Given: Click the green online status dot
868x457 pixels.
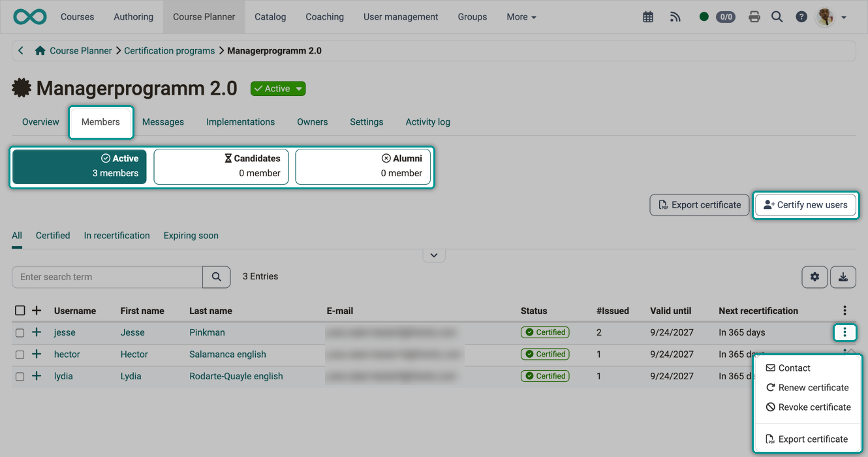Looking at the screenshot, I should [x=704, y=17].
